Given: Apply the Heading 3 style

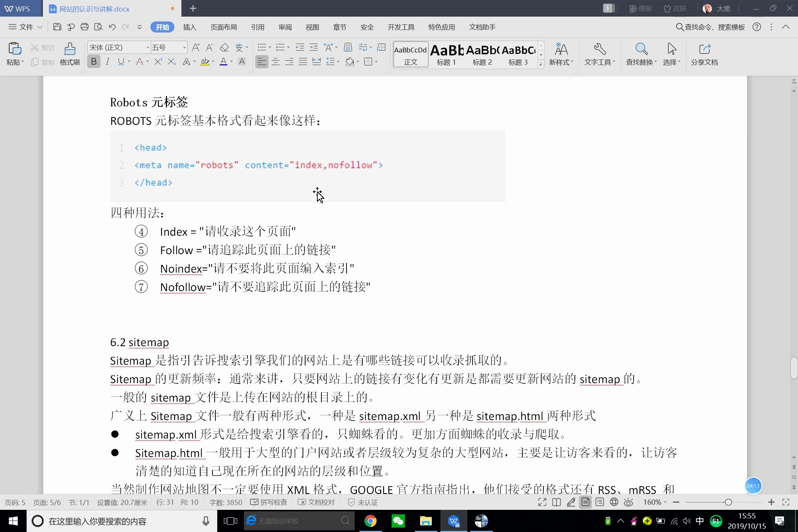Looking at the screenshot, I should coord(518,54).
